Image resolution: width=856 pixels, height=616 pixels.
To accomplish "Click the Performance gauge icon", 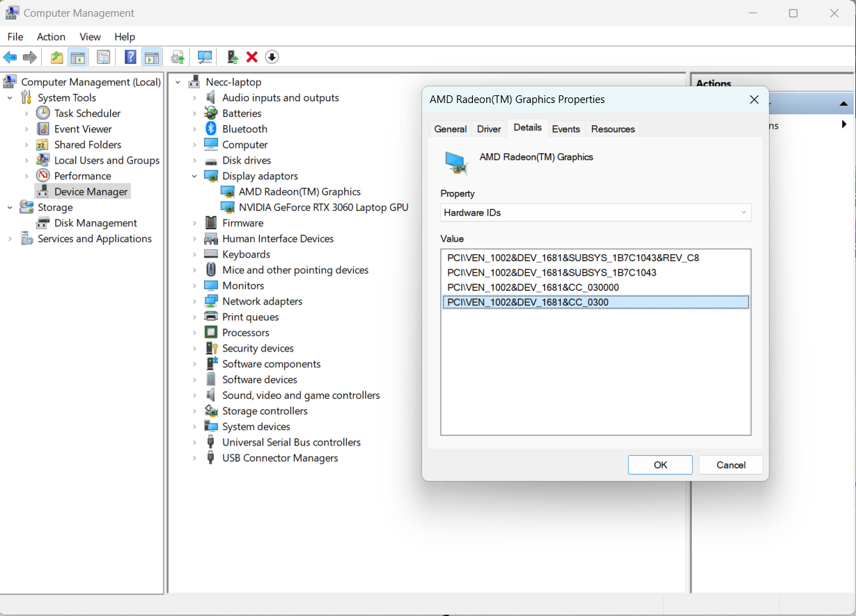I will (x=43, y=175).
